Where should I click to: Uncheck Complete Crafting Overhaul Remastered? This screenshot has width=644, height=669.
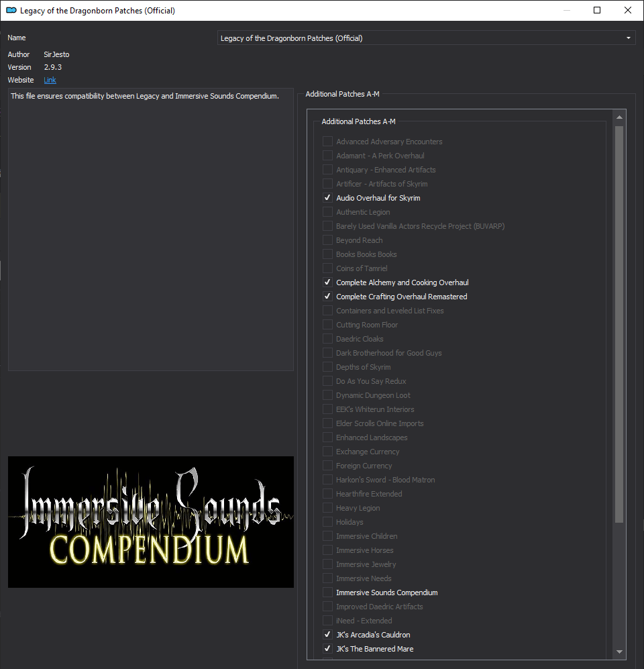point(327,296)
